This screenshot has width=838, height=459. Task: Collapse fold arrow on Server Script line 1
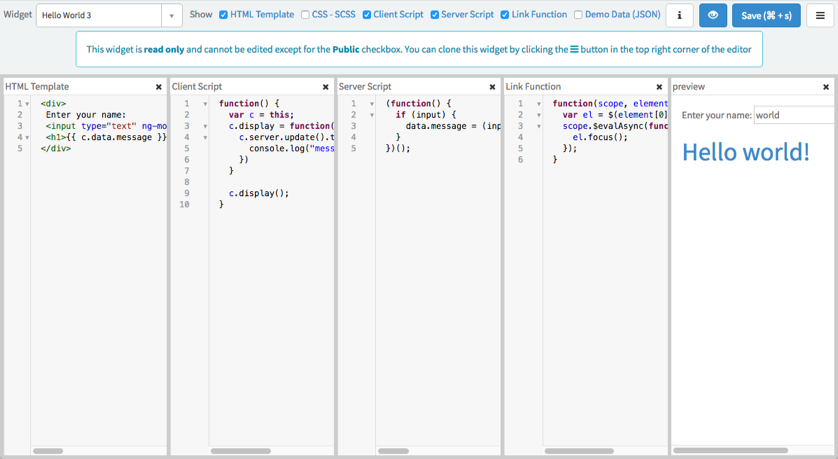(x=371, y=104)
